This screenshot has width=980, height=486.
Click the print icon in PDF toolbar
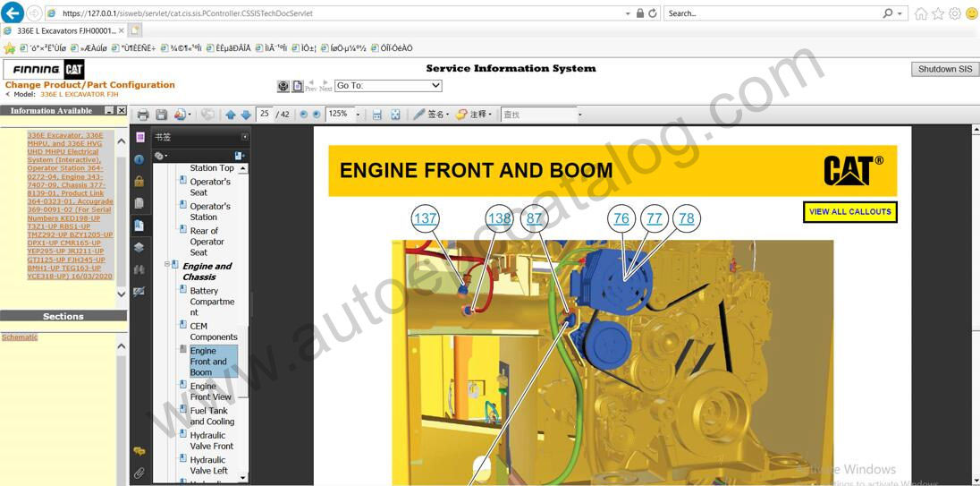point(142,115)
